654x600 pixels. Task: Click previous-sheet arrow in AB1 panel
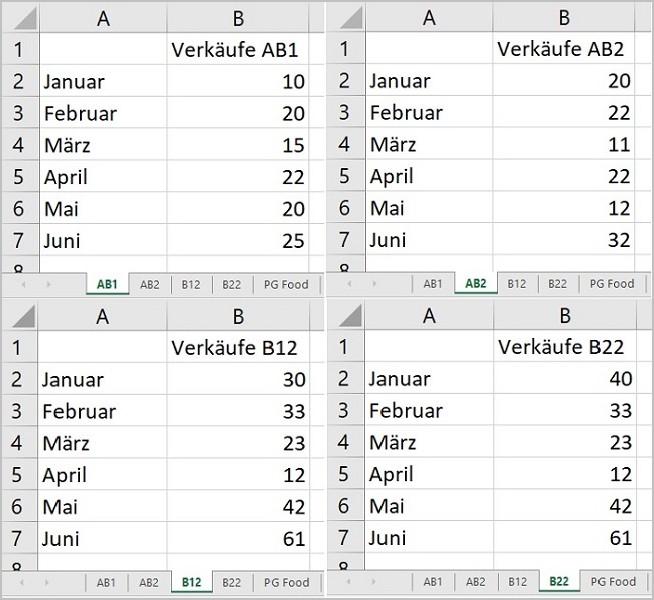click(x=23, y=285)
